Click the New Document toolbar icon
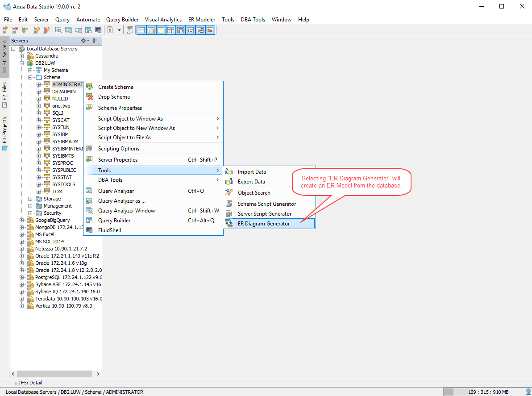Viewport: 532px width, 396px height. pyautogui.click(x=110, y=30)
